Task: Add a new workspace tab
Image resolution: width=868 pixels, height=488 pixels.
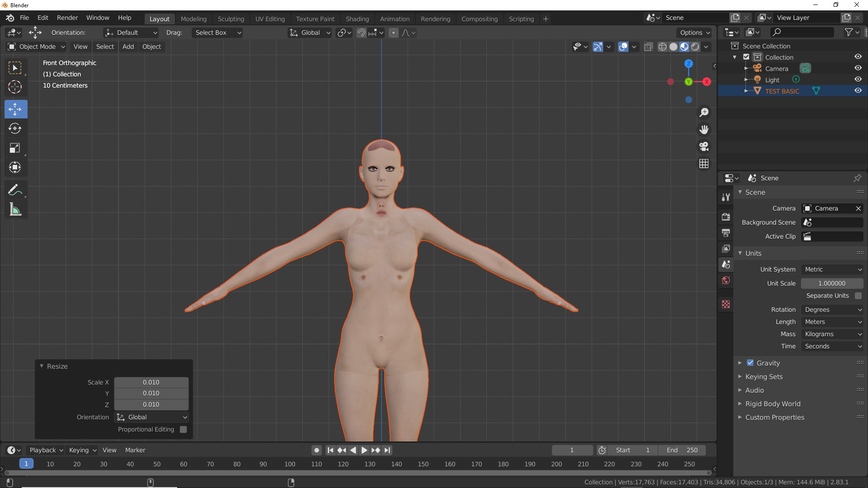Action: pos(546,19)
